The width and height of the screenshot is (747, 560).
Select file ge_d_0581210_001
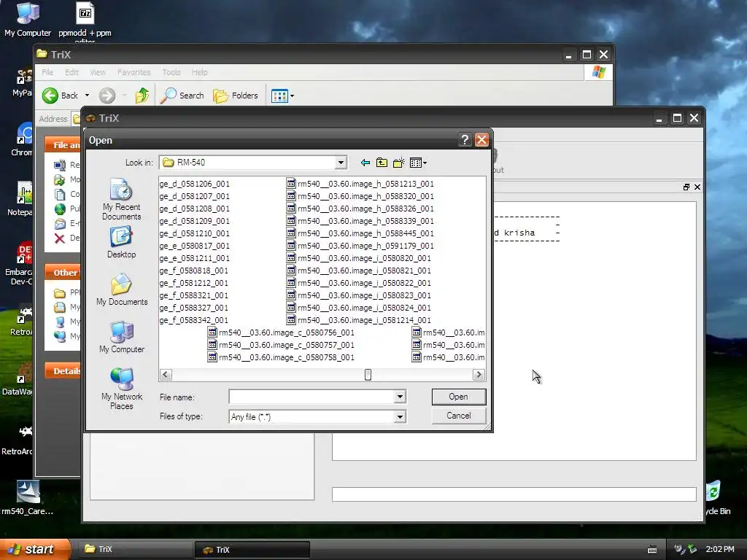coord(194,233)
